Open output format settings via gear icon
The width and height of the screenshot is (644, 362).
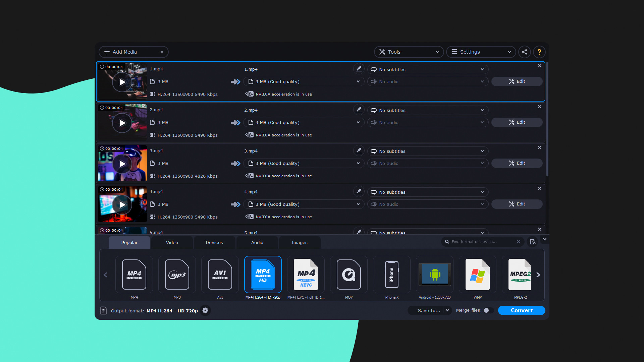pyautogui.click(x=205, y=311)
